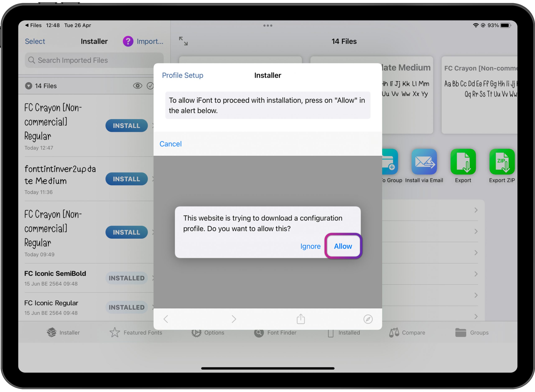This screenshot has height=392, width=535.
Task: Toggle the checkmark circle select-all icon
Action: click(x=150, y=86)
